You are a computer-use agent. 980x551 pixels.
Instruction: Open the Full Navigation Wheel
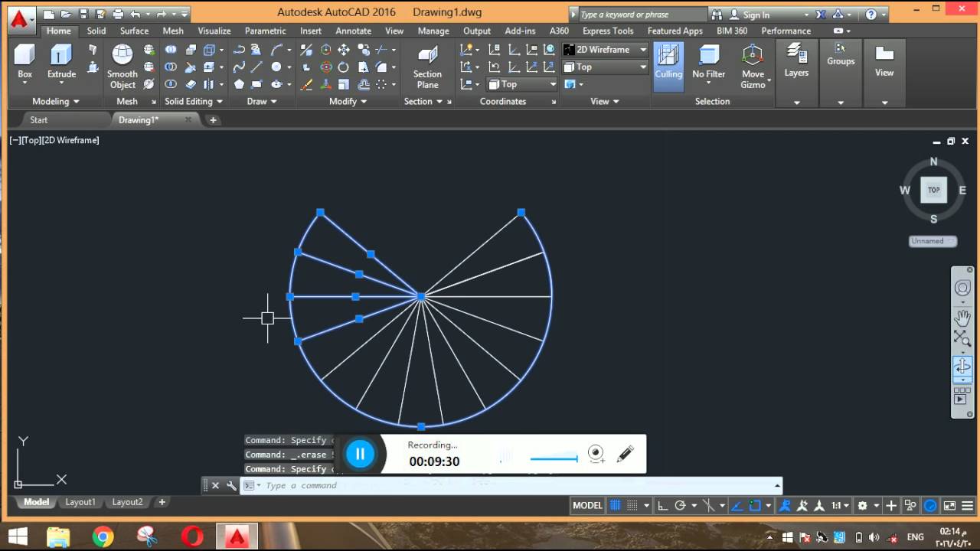click(x=962, y=288)
